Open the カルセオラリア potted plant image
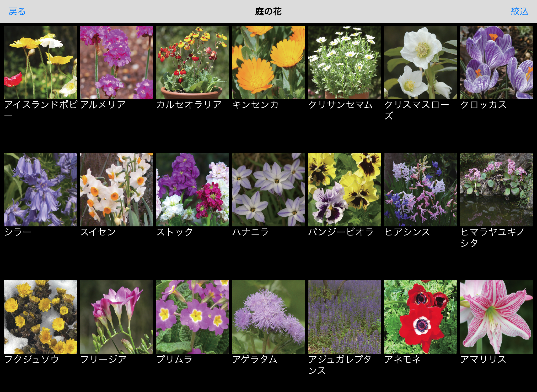 pyautogui.click(x=192, y=62)
